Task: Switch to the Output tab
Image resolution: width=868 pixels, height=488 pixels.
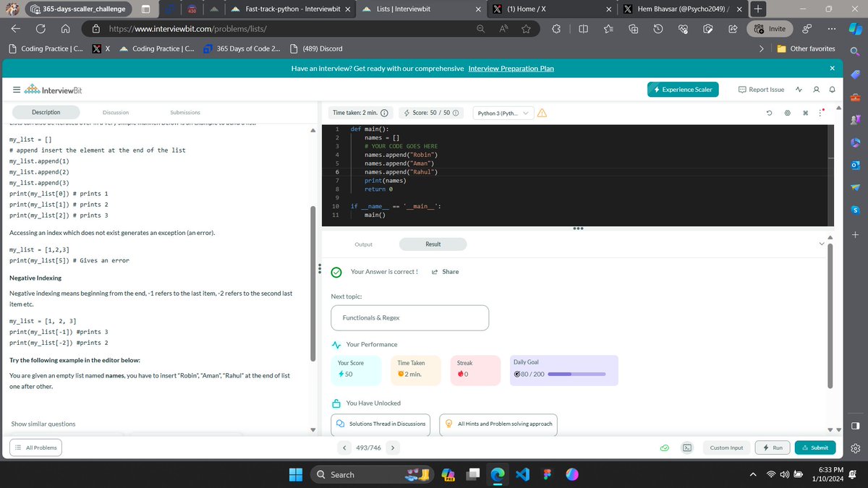Action: tap(363, 244)
